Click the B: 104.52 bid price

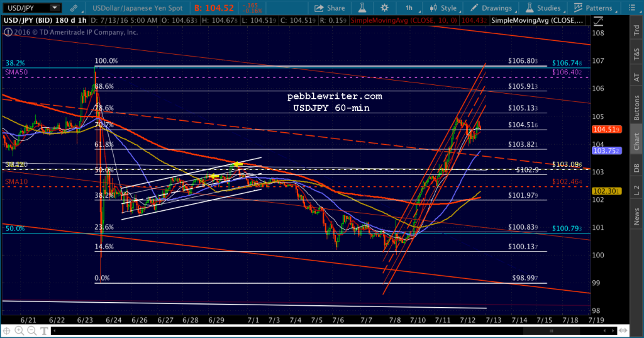pos(214,8)
